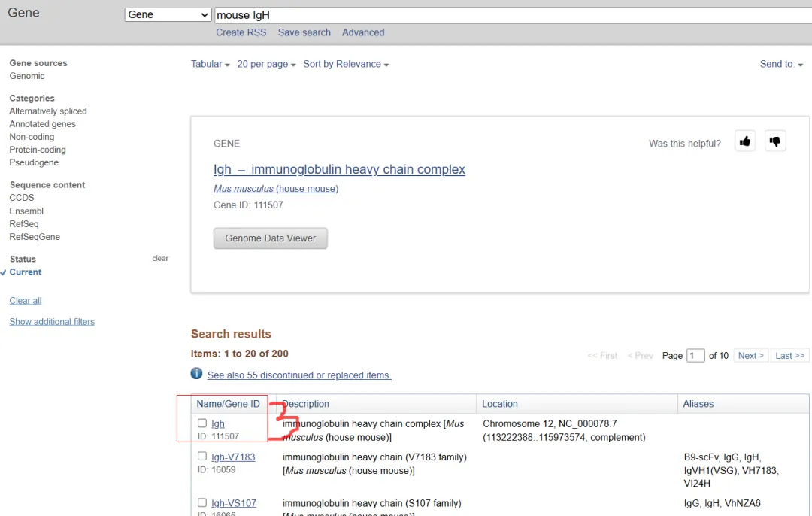The image size is (812, 516).
Task: Click the IgG, IgH, VhNZA6 aliases cell
Action: (x=722, y=503)
